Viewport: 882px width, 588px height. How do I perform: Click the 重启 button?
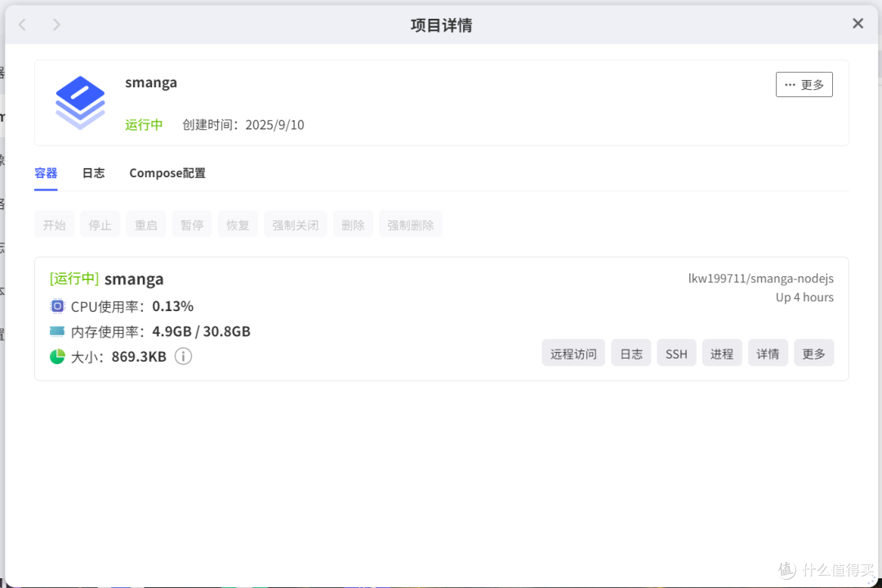coord(145,225)
